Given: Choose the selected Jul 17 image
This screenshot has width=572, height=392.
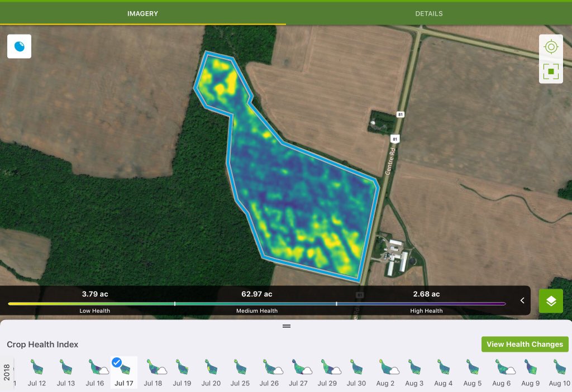Looking at the screenshot, I should click(123, 372).
